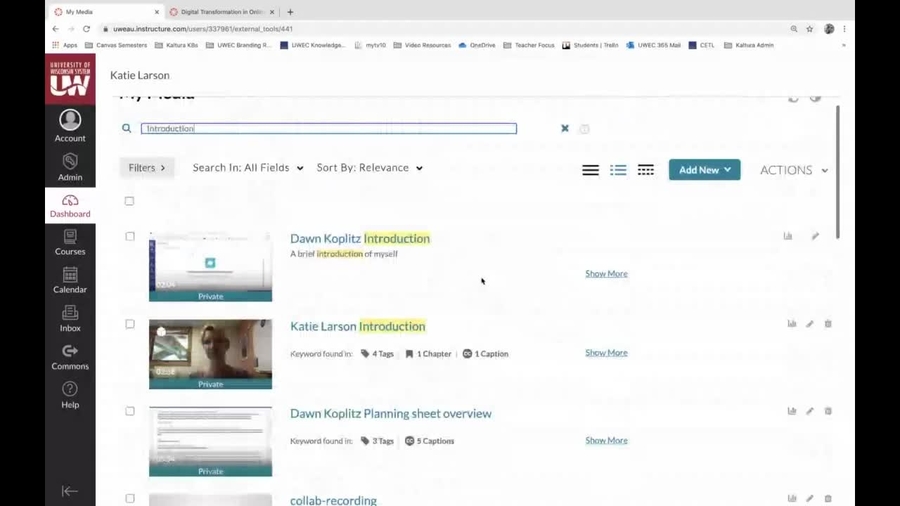Click the media search input field
Image resolution: width=900 pixels, height=506 pixels.
(x=328, y=128)
